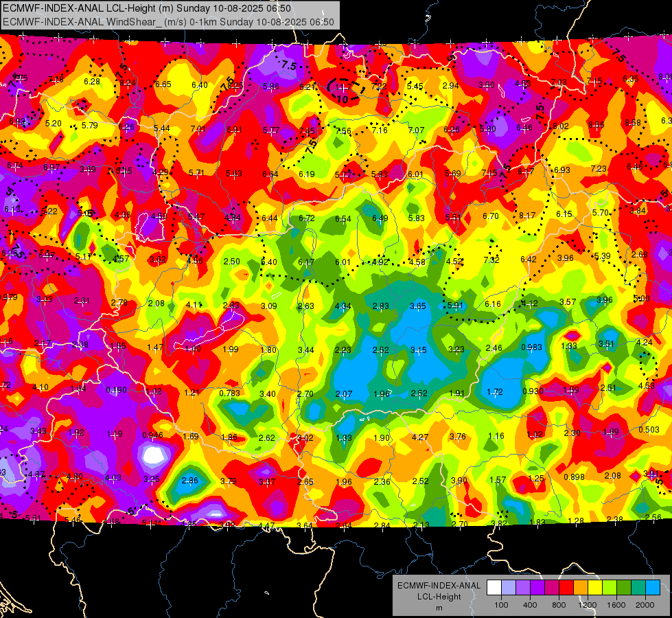This screenshot has width=672, height=618.
Task: Click the blue swatch at legend end
Action: (x=653, y=588)
